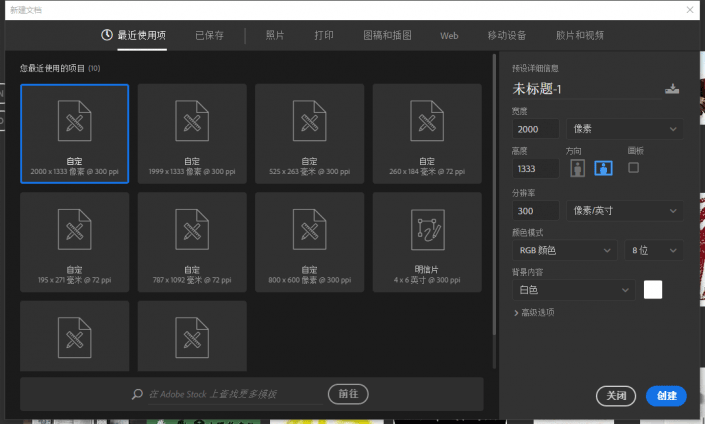
Task: Click the 关闭 button
Action: (616, 396)
